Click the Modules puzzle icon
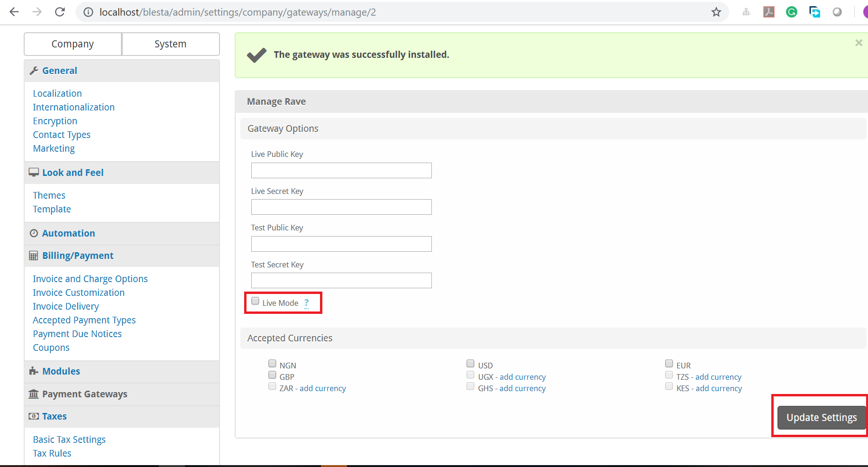 [x=34, y=371]
